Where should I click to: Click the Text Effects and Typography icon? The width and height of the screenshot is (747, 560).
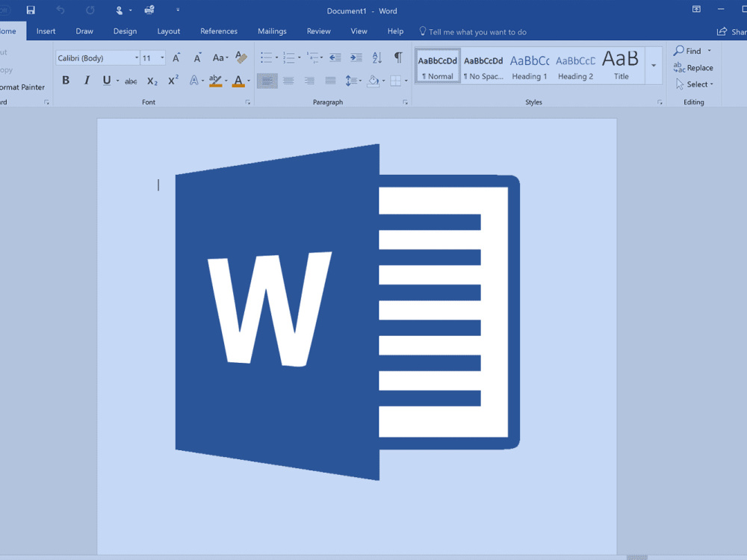click(x=194, y=81)
